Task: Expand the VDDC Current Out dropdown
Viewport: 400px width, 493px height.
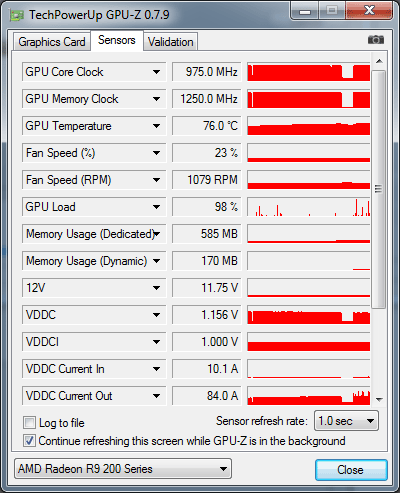Action: (x=156, y=396)
